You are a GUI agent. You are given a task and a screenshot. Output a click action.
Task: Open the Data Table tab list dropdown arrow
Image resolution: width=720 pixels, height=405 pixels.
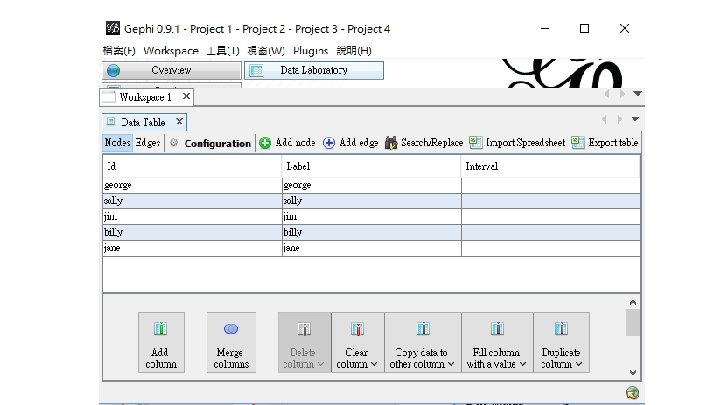point(636,119)
